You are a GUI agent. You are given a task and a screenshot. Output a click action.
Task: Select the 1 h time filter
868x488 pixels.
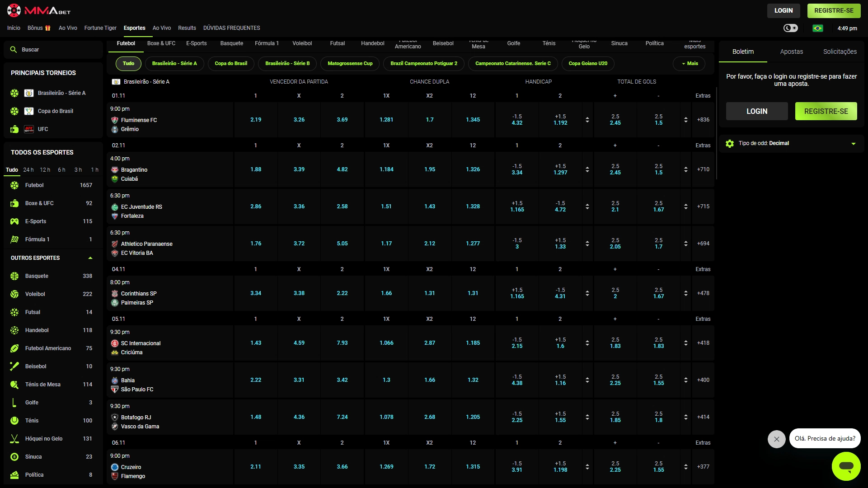94,170
